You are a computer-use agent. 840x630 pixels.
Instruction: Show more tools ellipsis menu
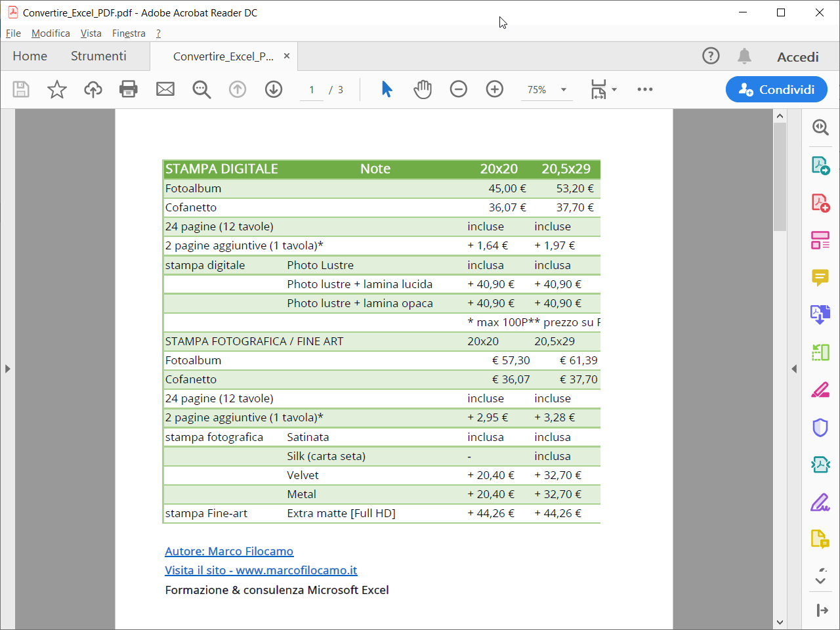coord(645,89)
